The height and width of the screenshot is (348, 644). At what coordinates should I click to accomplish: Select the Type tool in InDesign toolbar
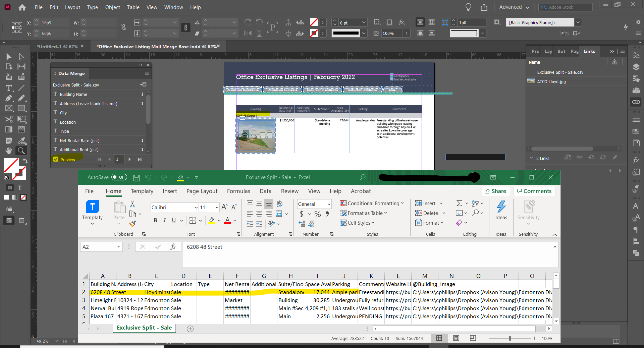click(x=9, y=88)
